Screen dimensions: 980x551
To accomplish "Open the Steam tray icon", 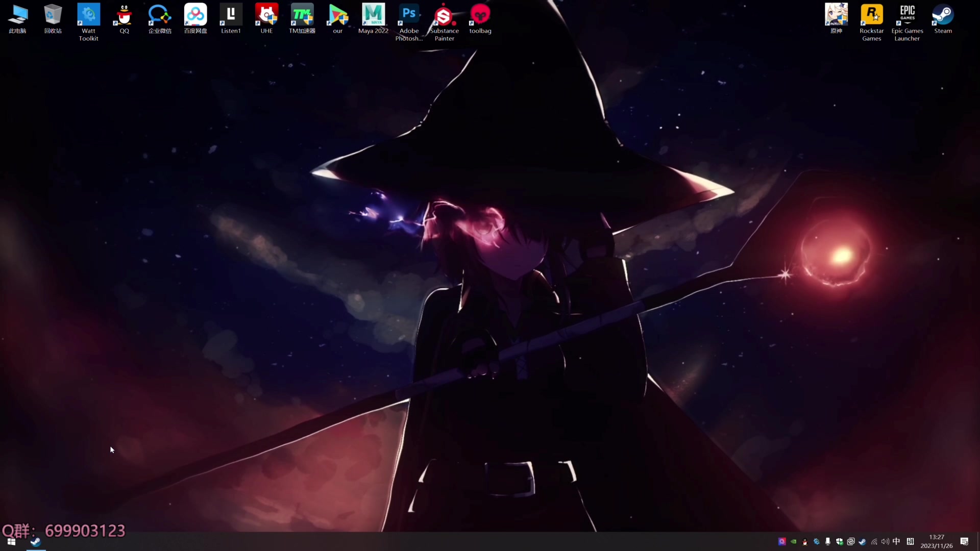I will [x=862, y=542].
